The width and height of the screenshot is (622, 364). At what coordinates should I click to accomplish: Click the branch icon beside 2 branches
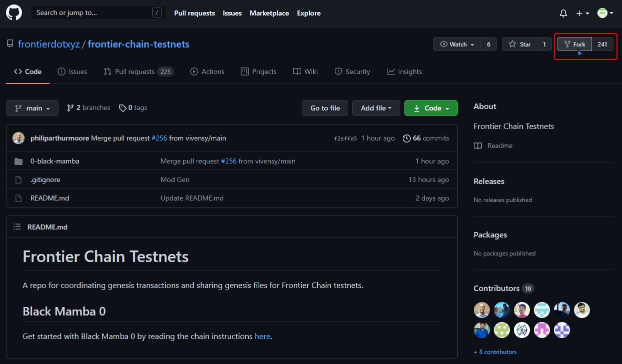click(71, 107)
